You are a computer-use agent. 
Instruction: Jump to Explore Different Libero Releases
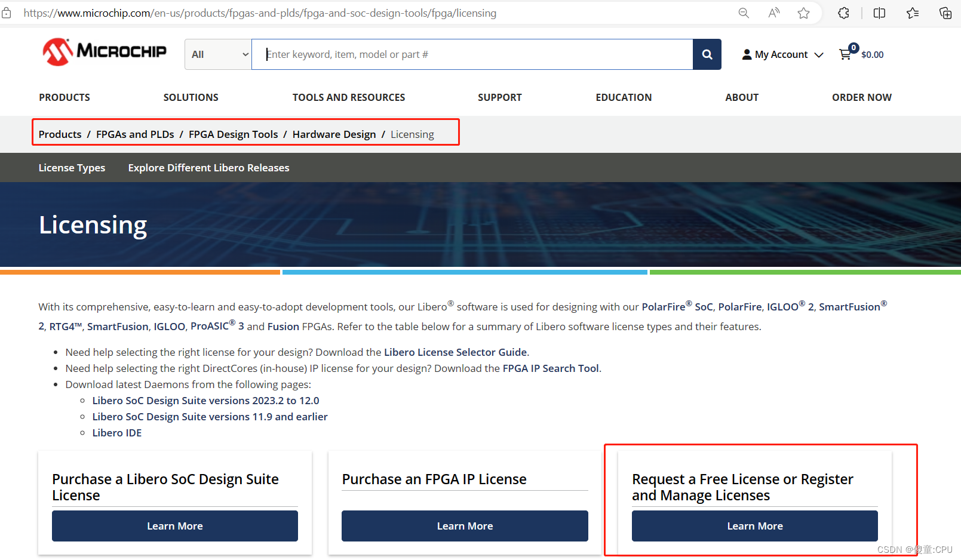point(208,168)
